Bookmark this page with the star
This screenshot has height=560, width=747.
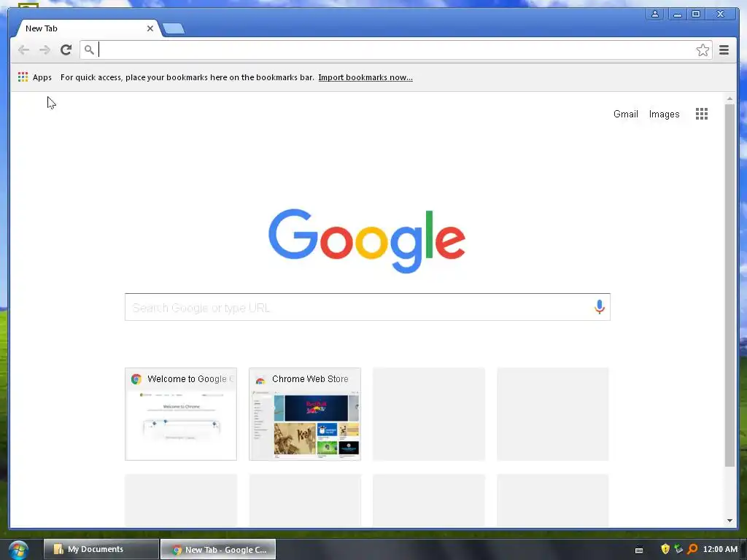(x=703, y=50)
